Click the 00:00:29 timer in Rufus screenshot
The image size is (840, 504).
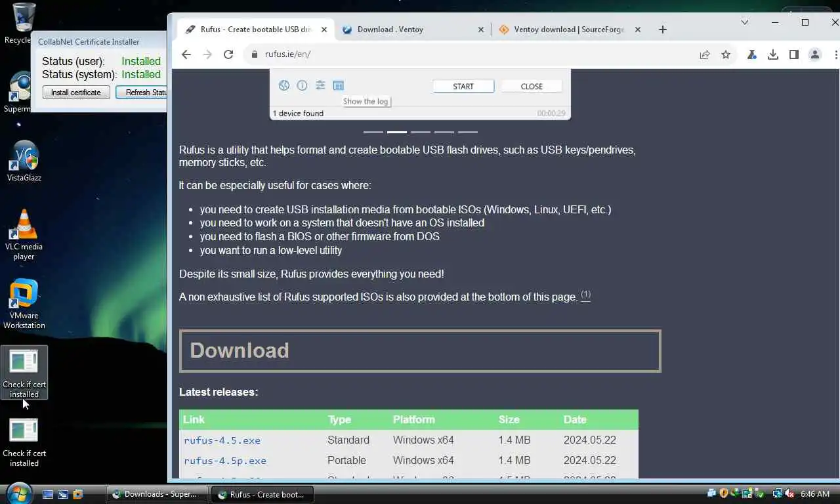(551, 114)
